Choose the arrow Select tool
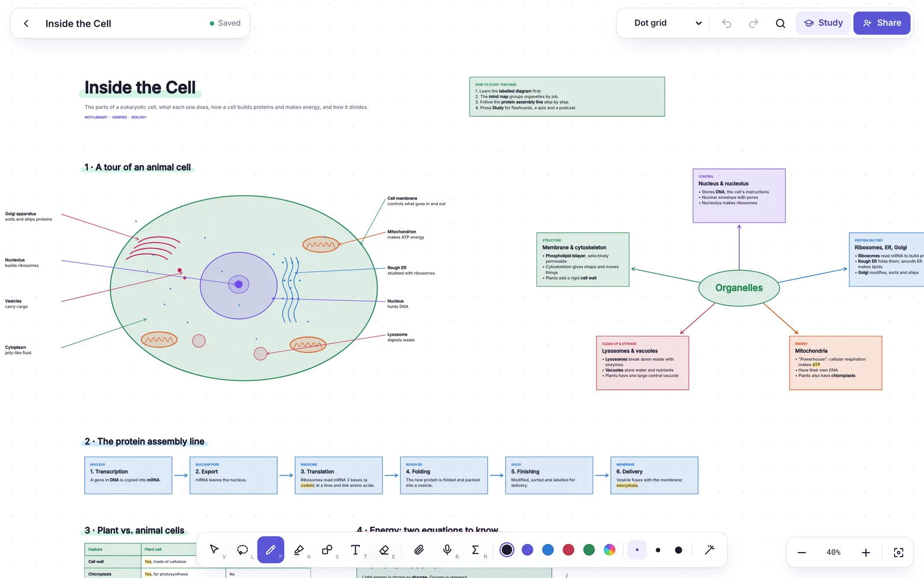 coord(214,550)
